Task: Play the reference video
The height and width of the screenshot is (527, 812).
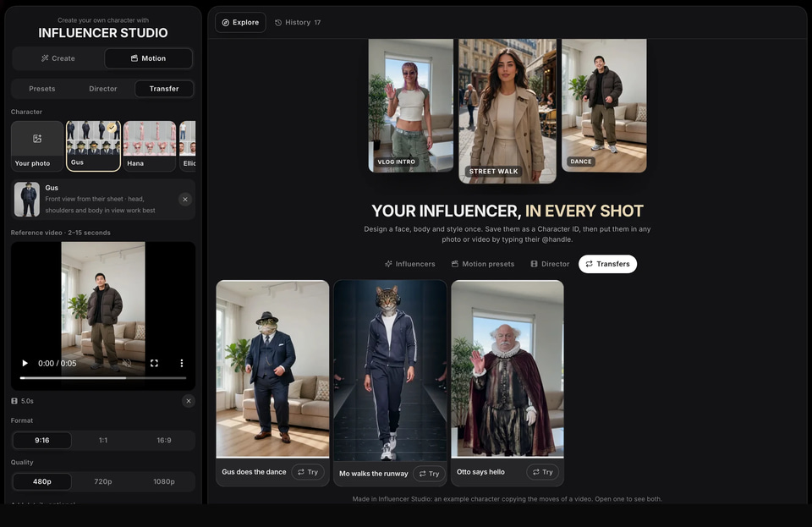Action: [x=25, y=363]
